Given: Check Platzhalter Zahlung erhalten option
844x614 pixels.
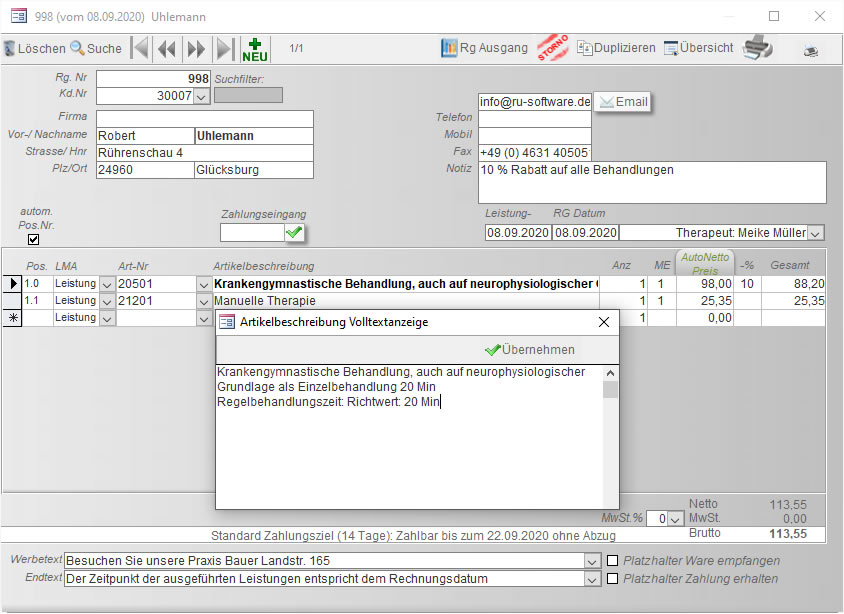Looking at the screenshot, I should 613,579.
